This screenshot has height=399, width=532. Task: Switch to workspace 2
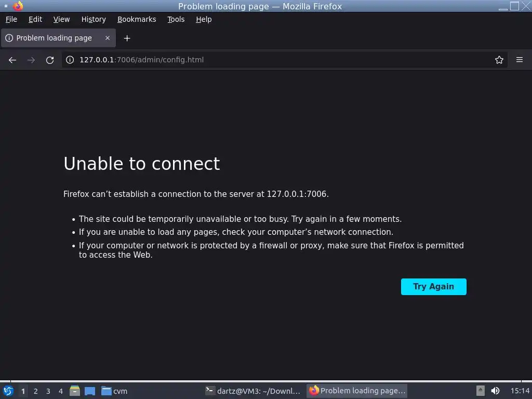pyautogui.click(x=36, y=391)
